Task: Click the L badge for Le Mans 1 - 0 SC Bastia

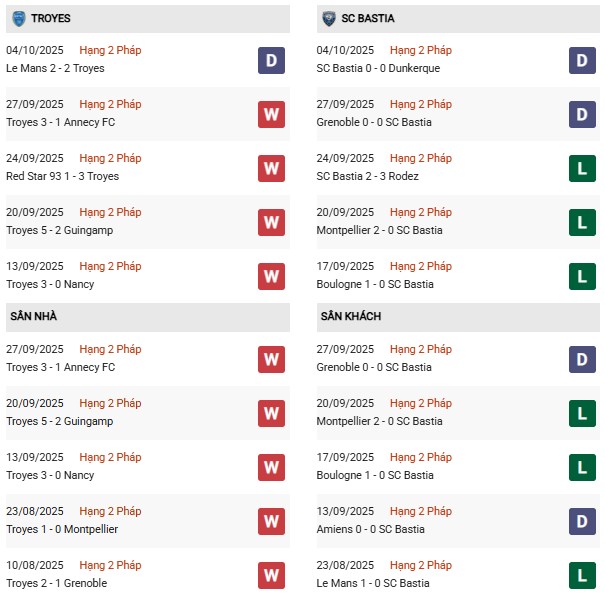Action: [x=581, y=575]
